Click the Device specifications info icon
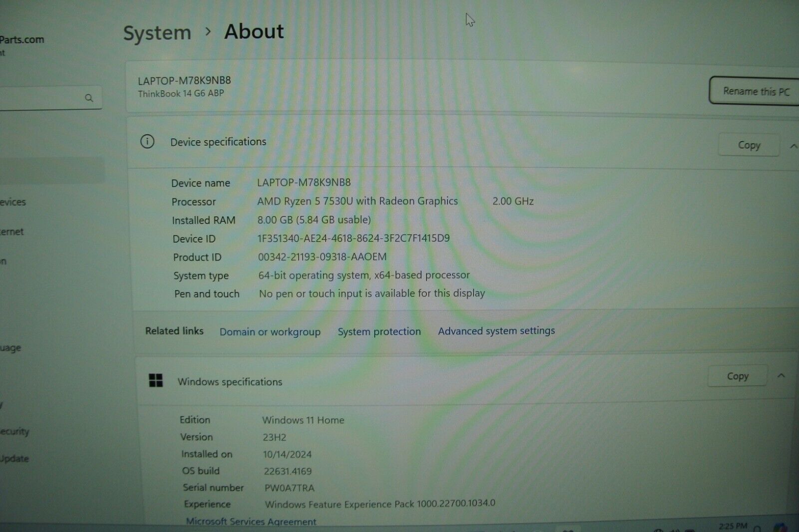Image resolution: width=799 pixels, height=532 pixels. tap(147, 142)
